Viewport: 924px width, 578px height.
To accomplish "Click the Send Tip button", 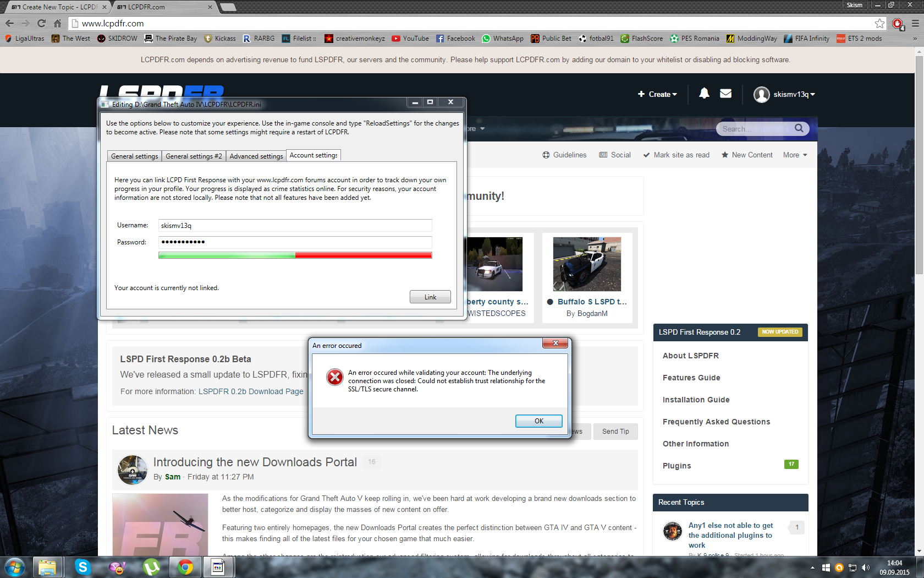I will 615,432.
